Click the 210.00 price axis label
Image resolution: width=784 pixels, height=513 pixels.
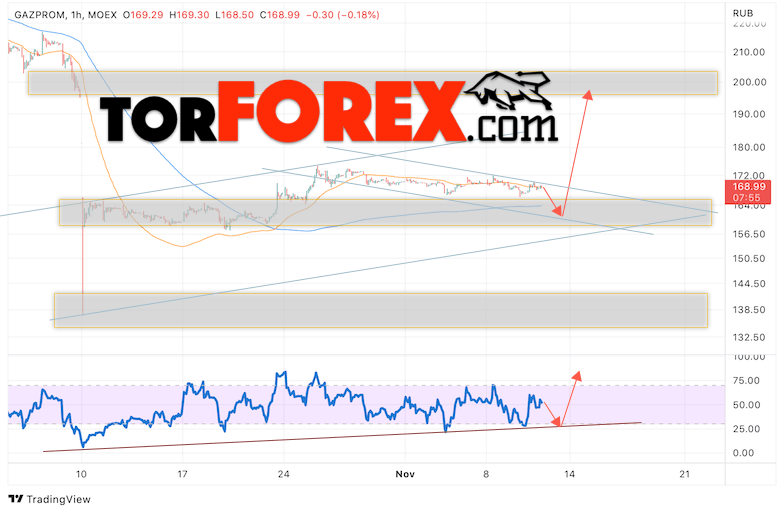point(748,52)
